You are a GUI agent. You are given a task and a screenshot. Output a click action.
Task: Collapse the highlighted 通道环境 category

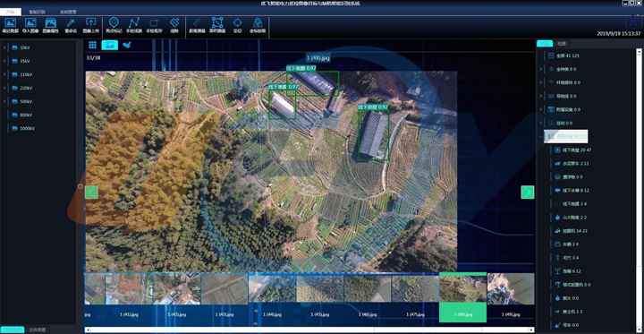point(541,137)
